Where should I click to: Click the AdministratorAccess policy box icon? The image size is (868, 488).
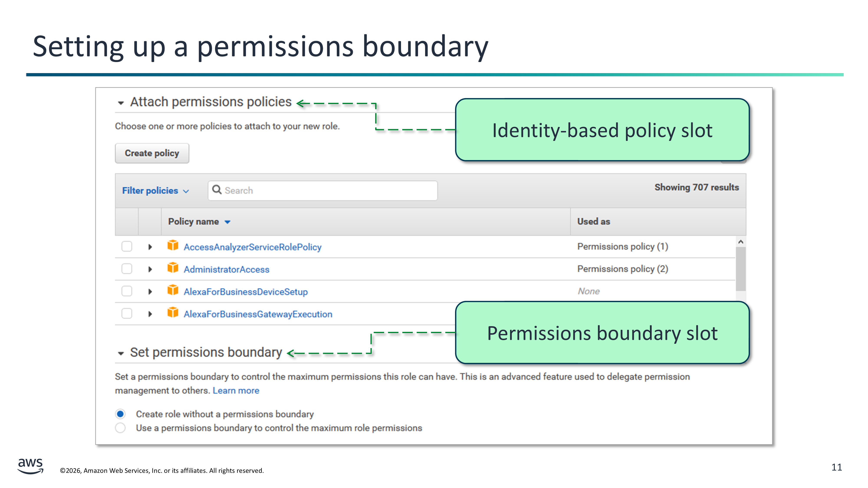[173, 268]
